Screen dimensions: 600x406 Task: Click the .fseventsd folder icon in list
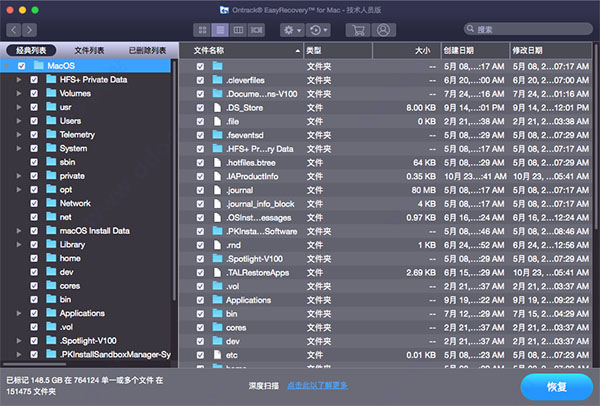pos(217,135)
